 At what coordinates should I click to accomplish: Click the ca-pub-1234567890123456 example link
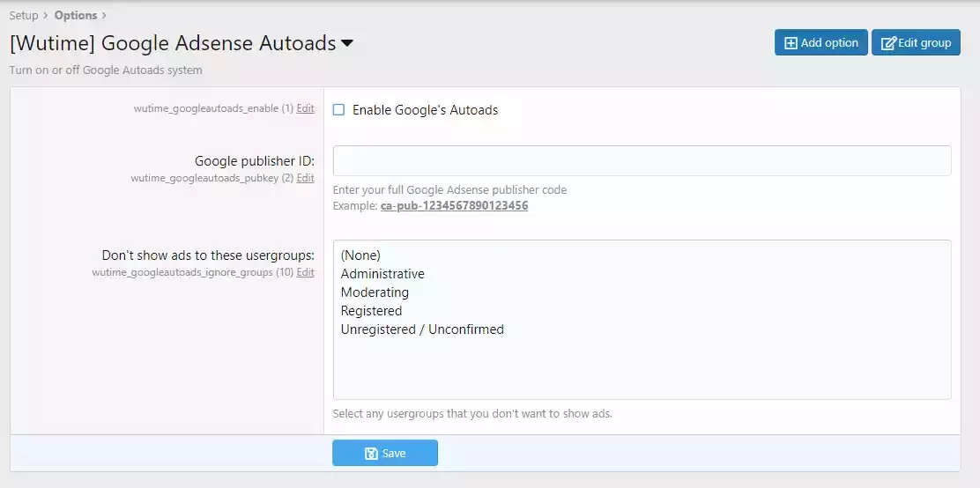455,205
